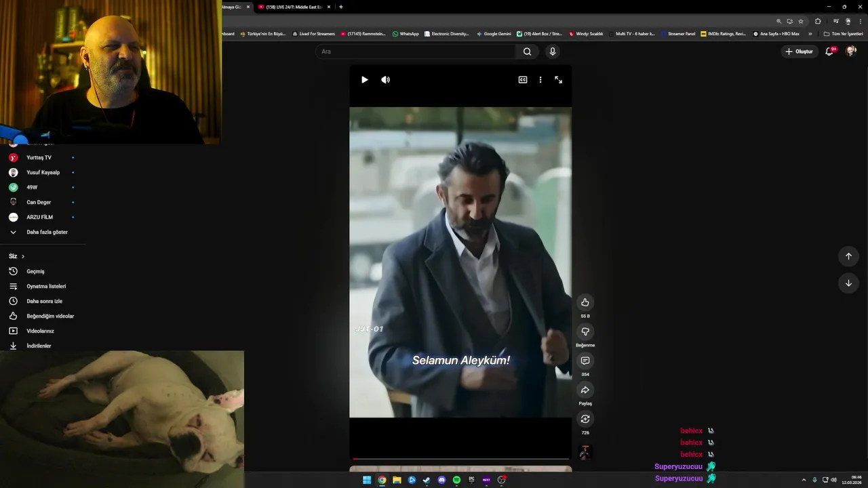Open the Streamer Panel bookmark

(x=678, y=33)
